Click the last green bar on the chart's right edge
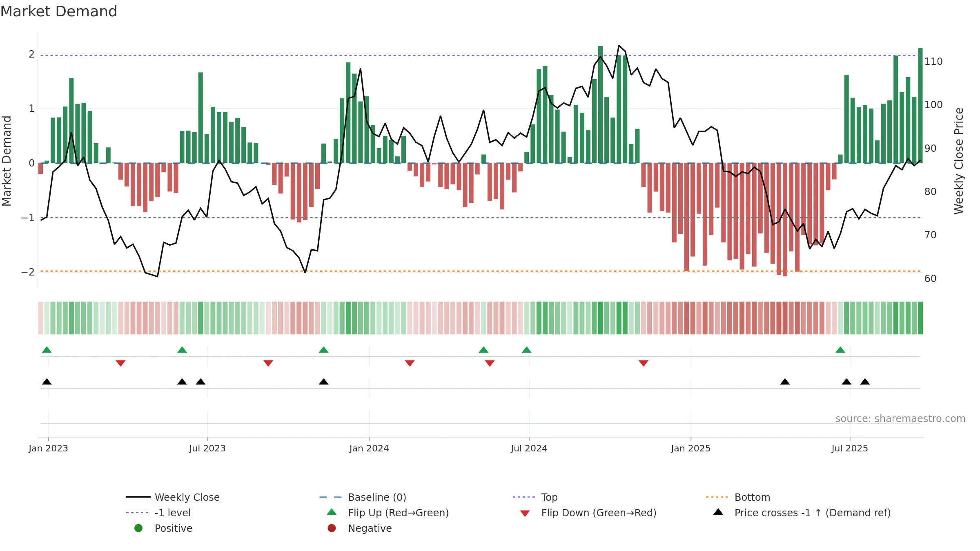The height and width of the screenshot is (551, 980). (x=920, y=106)
